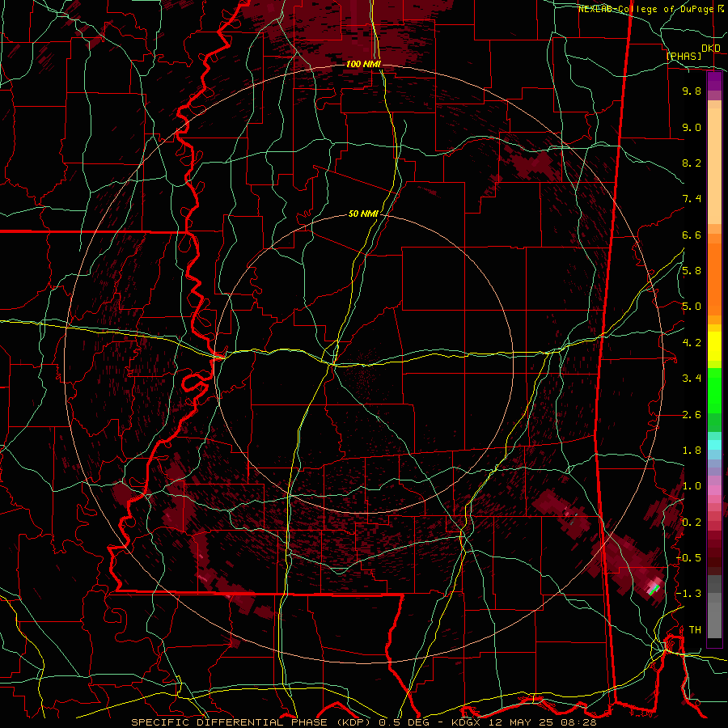
Task: Pick the cyan segment of the color bar
Action: point(714,445)
